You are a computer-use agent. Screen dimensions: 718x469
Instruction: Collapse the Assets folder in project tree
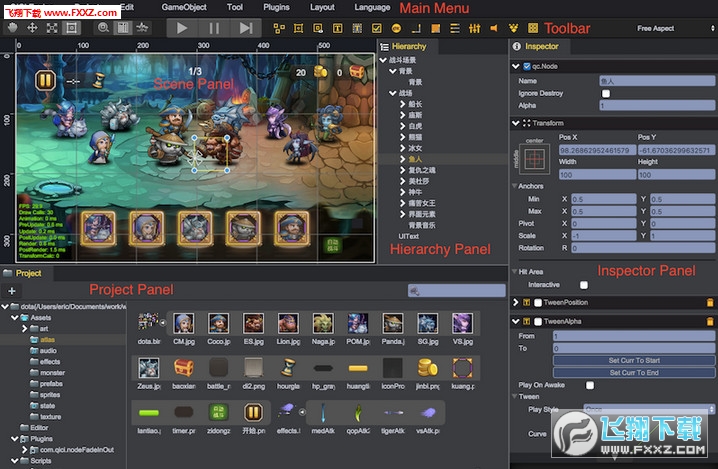[x=14, y=317]
